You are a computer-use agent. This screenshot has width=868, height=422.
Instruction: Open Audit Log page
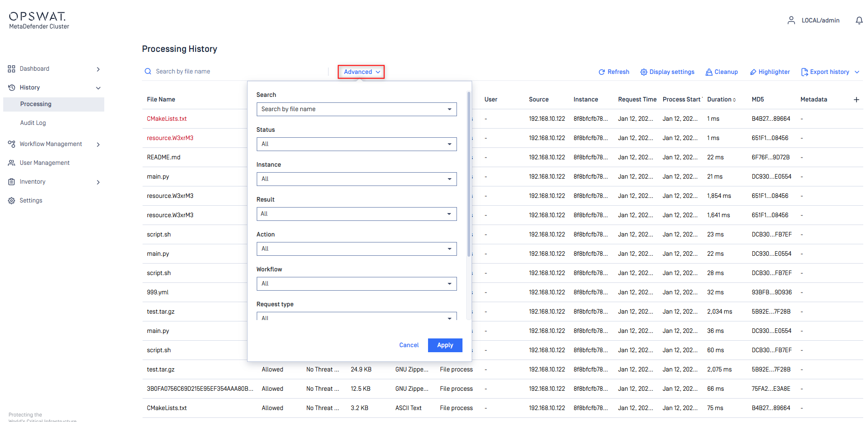pos(33,123)
